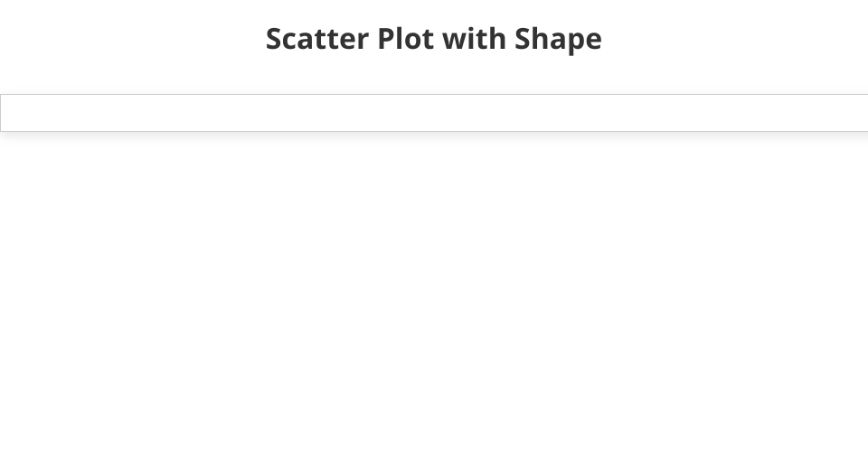The image size is (868, 452).
Task: Click the center of the empty bordered bar
Action: (434, 113)
